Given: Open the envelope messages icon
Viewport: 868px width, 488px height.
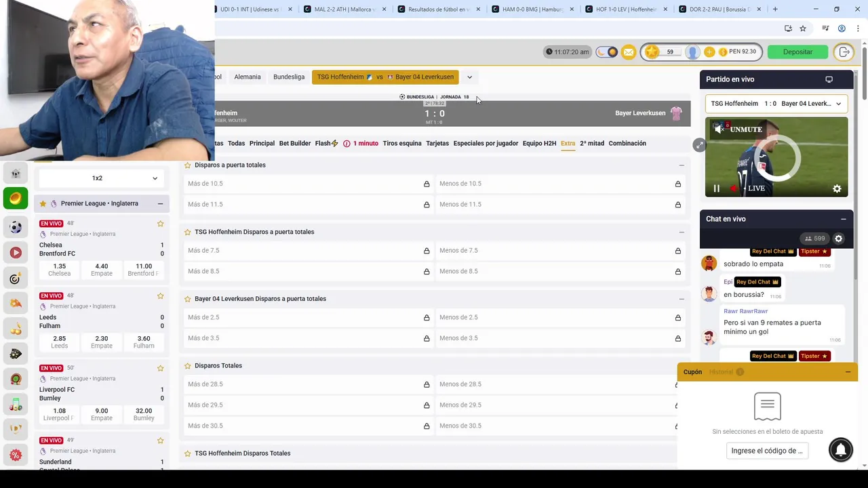Looking at the screenshot, I should [629, 52].
